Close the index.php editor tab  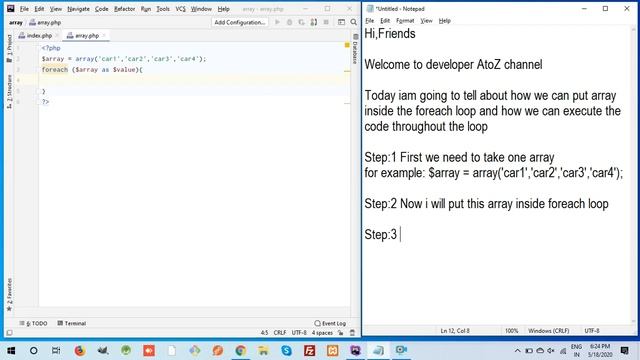(x=57, y=36)
